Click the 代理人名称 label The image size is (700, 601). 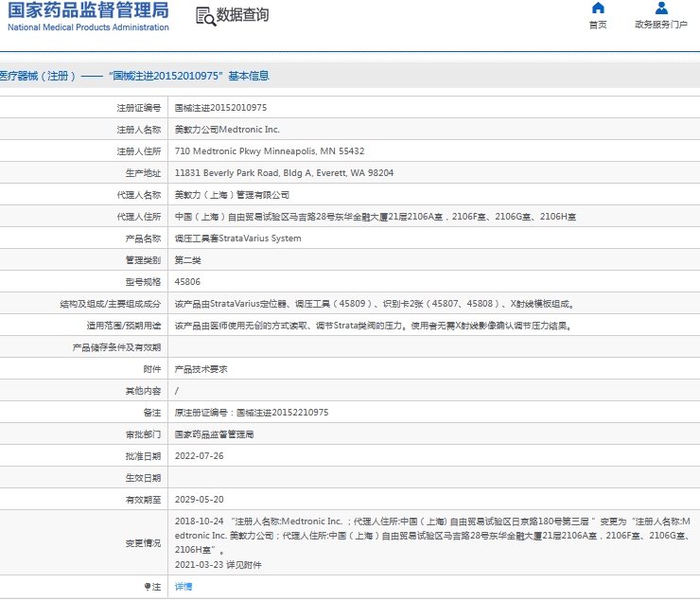click(x=139, y=195)
